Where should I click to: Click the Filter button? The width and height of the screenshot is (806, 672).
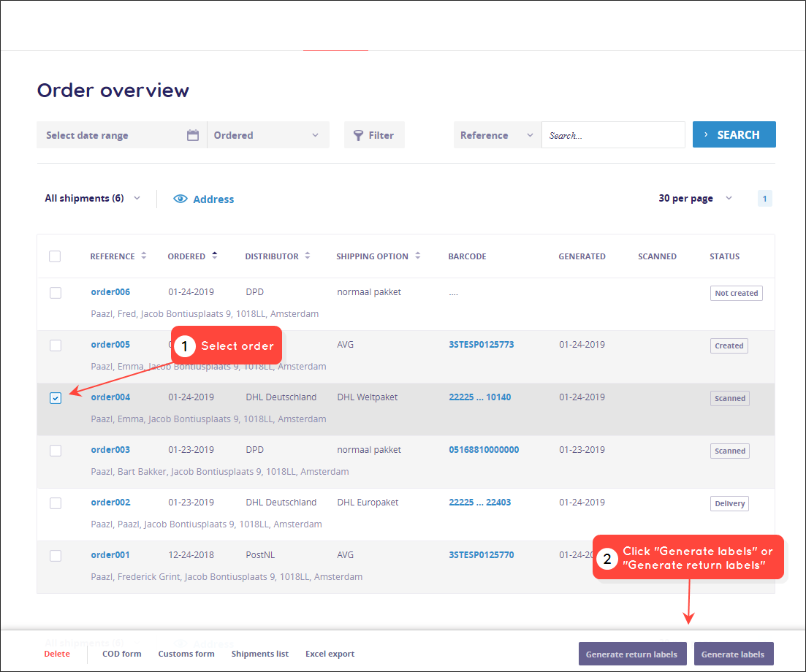pyautogui.click(x=374, y=135)
